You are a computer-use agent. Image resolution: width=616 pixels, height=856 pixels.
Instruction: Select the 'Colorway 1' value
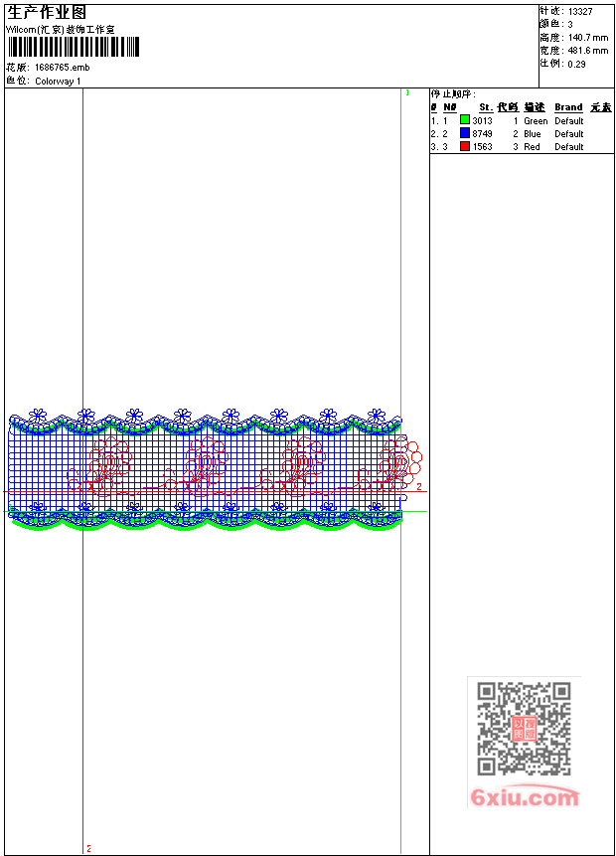point(58,81)
